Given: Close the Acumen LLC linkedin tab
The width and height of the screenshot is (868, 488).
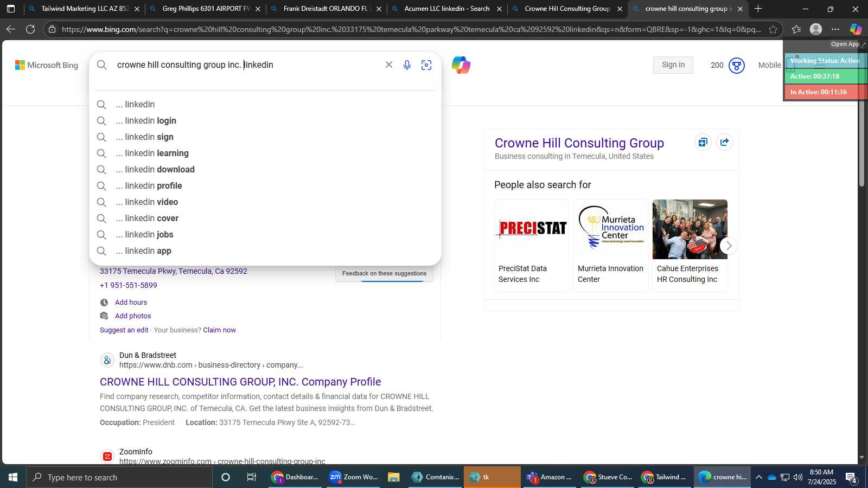Looking at the screenshot, I should (499, 9).
